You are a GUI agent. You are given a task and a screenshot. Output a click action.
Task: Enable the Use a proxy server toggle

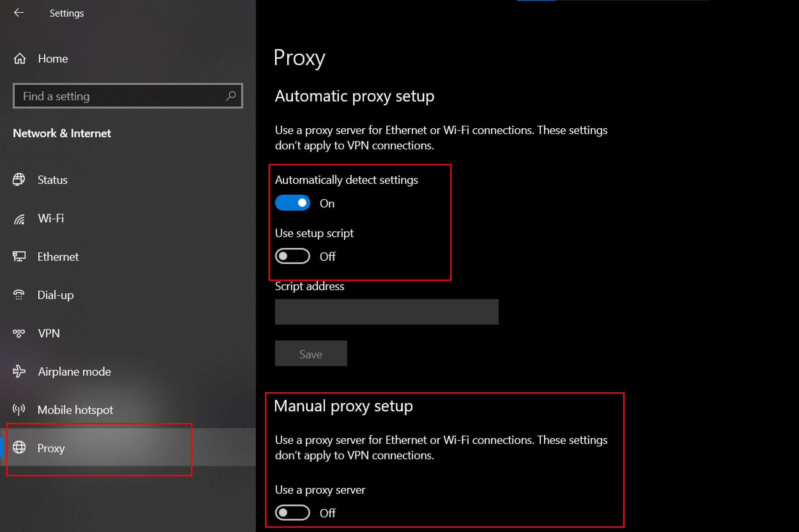[292, 512]
